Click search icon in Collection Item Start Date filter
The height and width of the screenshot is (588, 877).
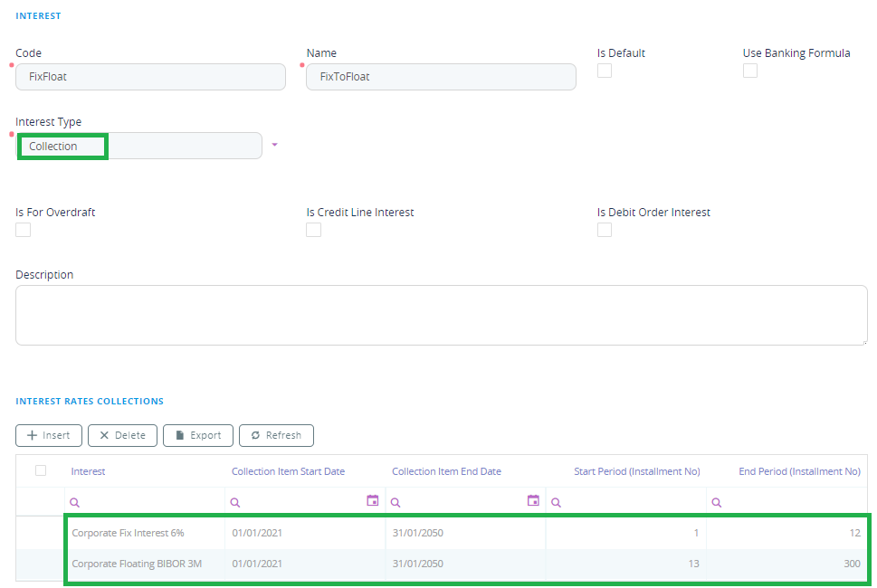click(x=235, y=502)
